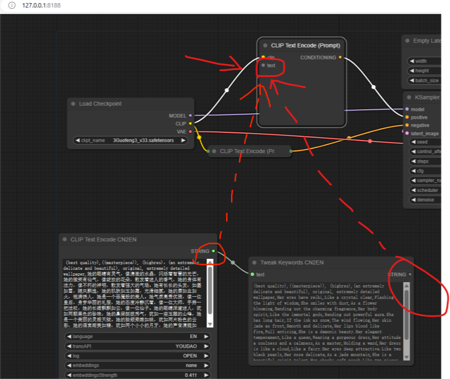Decrease the height value on Empty Latent
Image resolution: width=450 pixels, height=379 pixels.
(412, 71)
